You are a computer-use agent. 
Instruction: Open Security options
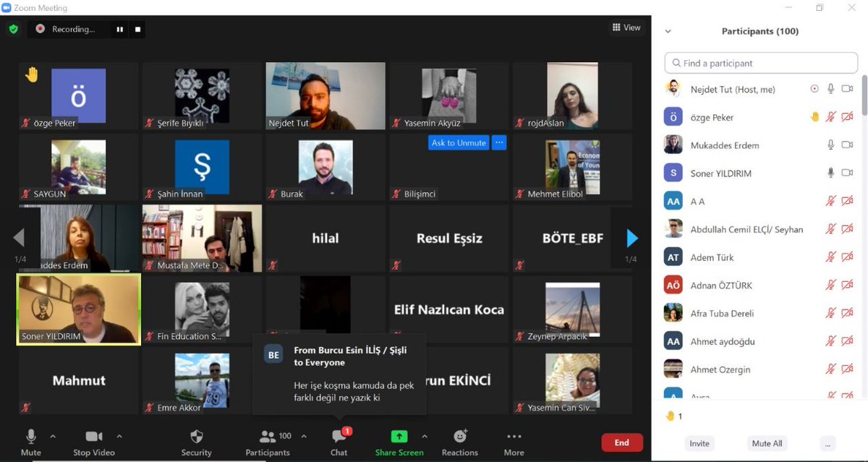(196, 441)
